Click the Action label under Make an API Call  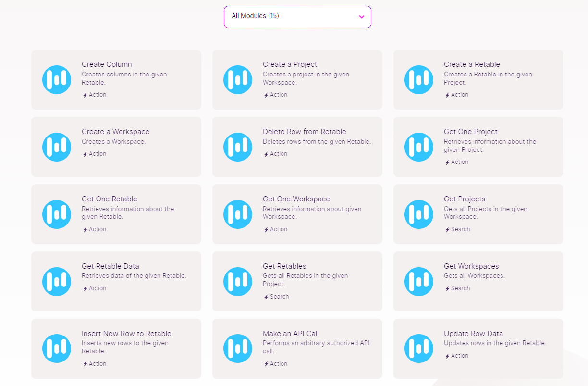pos(279,364)
